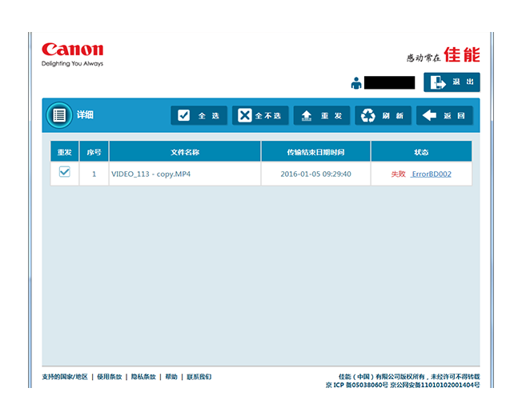
Task: Click the 状态 column header
Action: point(421,152)
